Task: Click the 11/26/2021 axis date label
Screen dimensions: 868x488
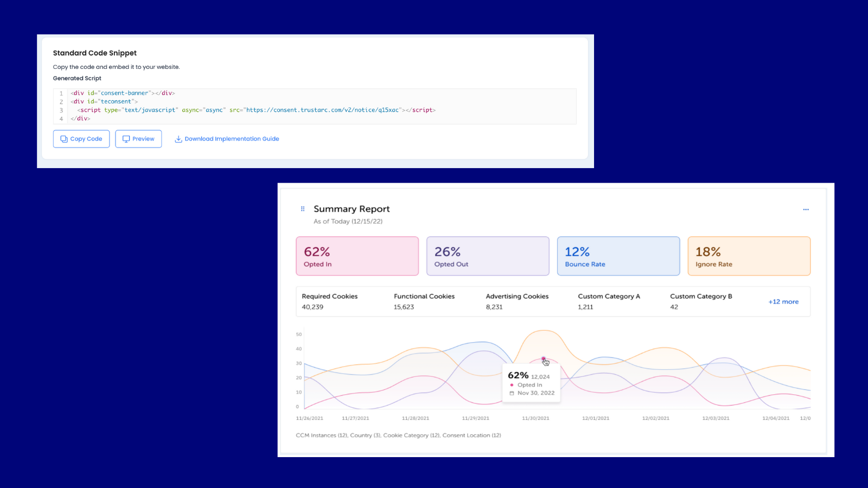Action: [309, 419]
